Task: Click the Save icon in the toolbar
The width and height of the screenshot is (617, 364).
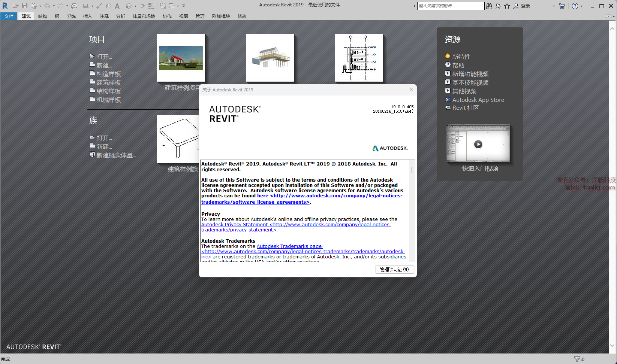Action: 25,6
